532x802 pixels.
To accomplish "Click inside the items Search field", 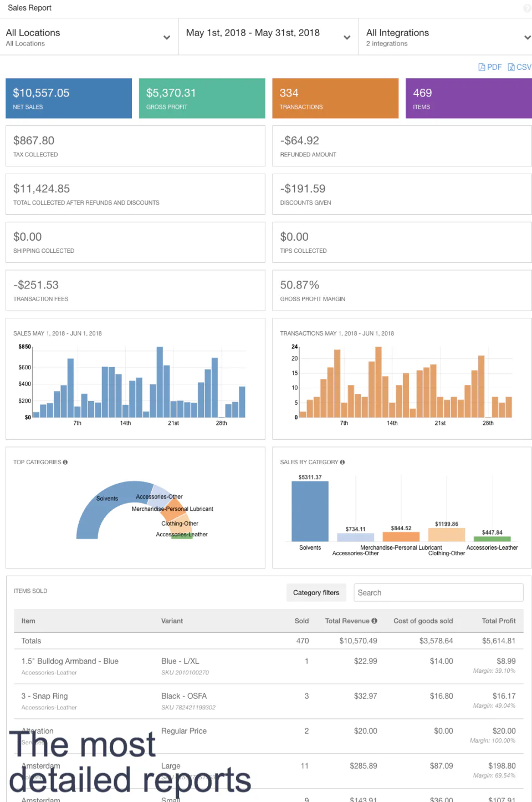I will coord(438,592).
